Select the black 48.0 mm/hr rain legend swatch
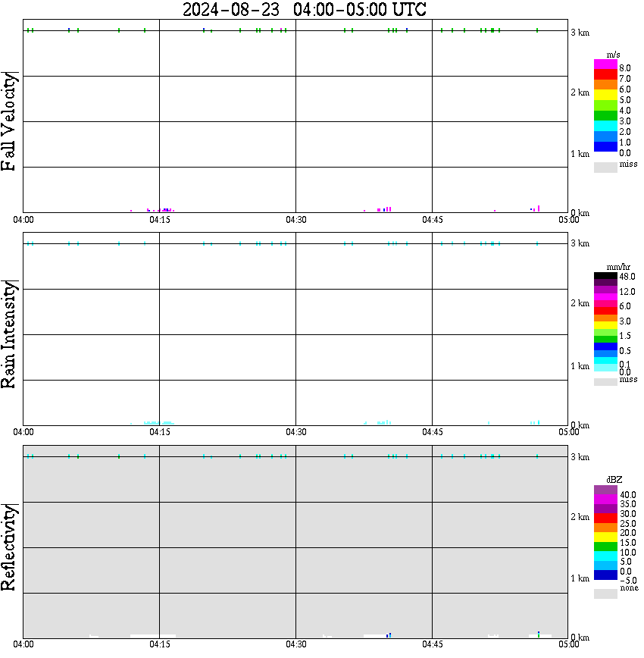 (x=605, y=276)
